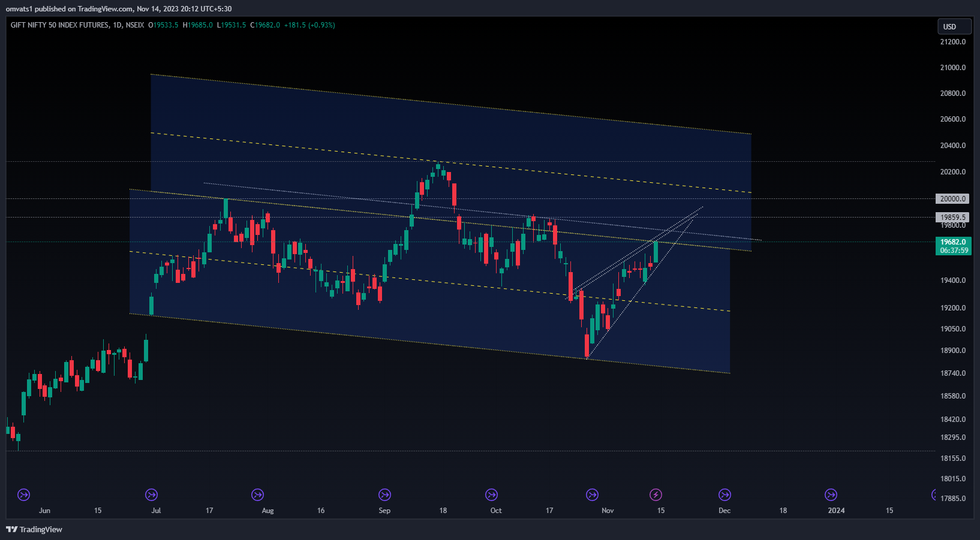Click the USD currency button
This screenshot has width=980, height=540.
(954, 26)
